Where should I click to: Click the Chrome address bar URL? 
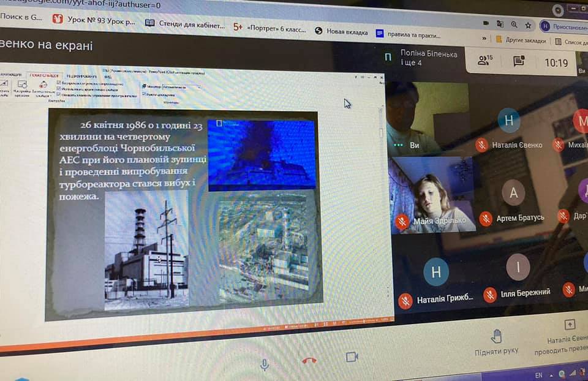coord(81,4)
